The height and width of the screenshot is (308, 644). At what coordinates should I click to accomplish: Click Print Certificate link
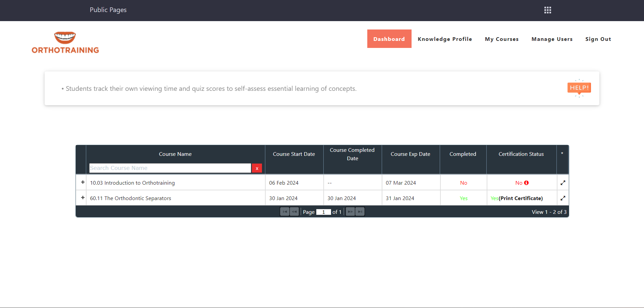tap(521, 198)
